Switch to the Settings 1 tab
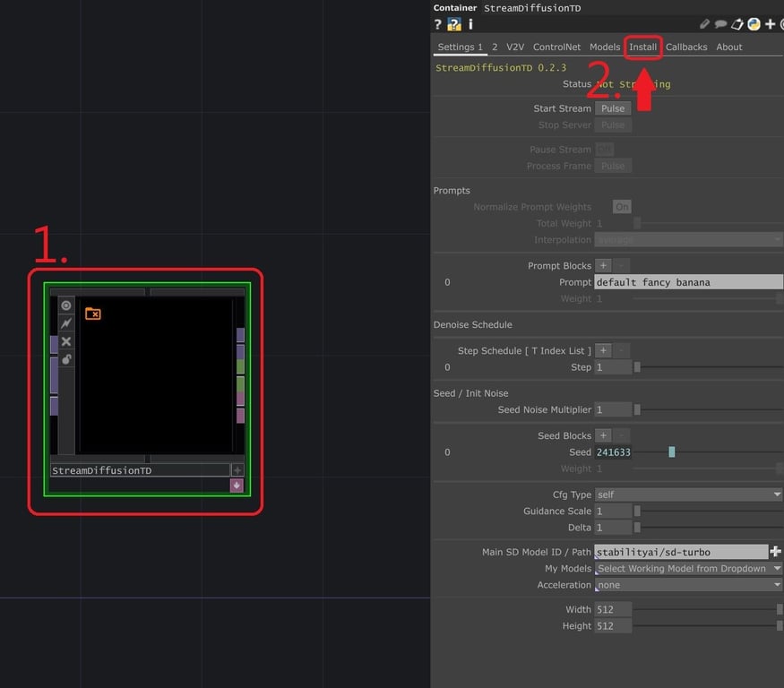 tap(460, 47)
